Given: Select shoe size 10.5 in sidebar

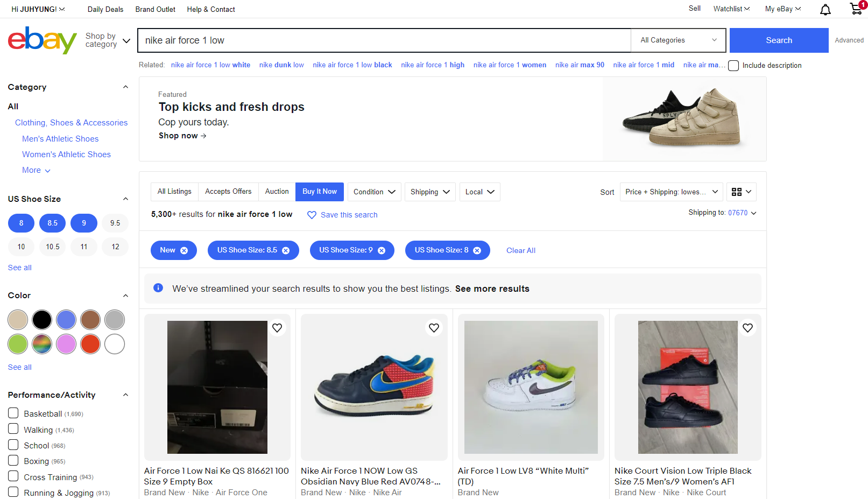Looking at the screenshot, I should click(53, 247).
